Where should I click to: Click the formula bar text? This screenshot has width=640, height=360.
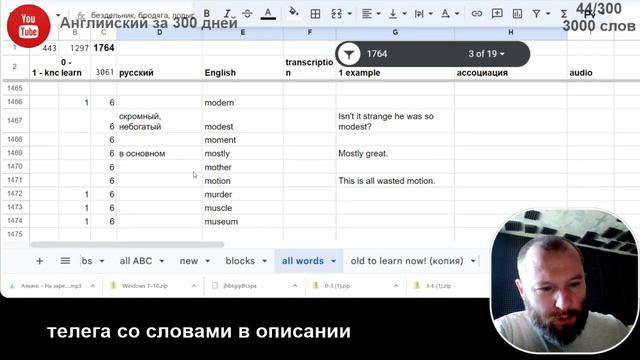pos(142,15)
